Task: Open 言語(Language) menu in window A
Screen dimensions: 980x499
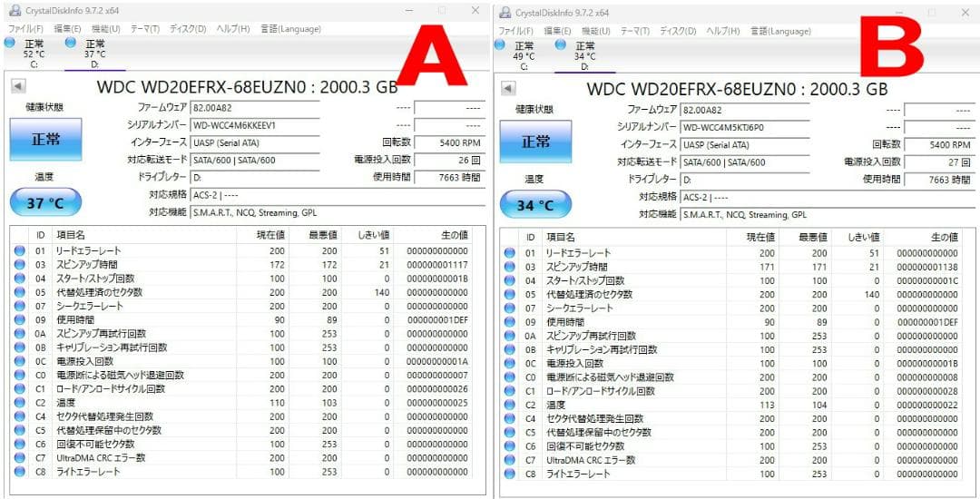Action: 290,29
